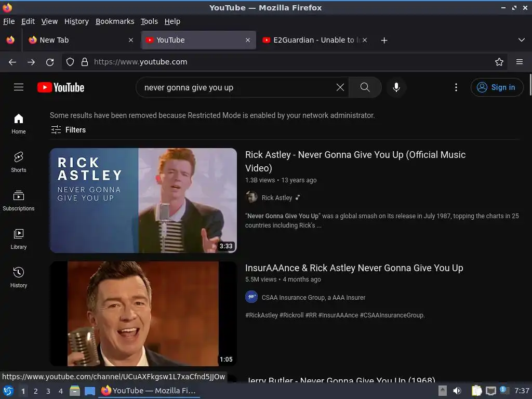
Task: Open the Rick Astley channel name link
Action: 277,198
